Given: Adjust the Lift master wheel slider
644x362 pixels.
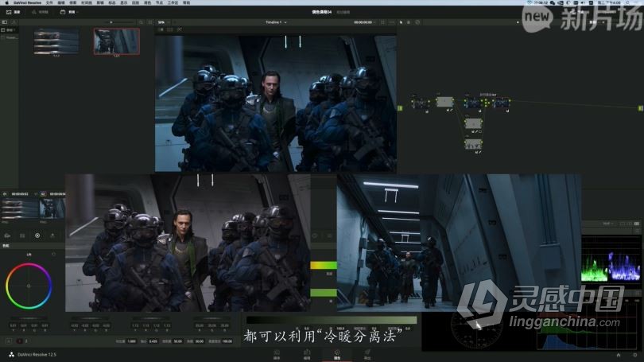Looking at the screenshot, I should coord(29,318).
